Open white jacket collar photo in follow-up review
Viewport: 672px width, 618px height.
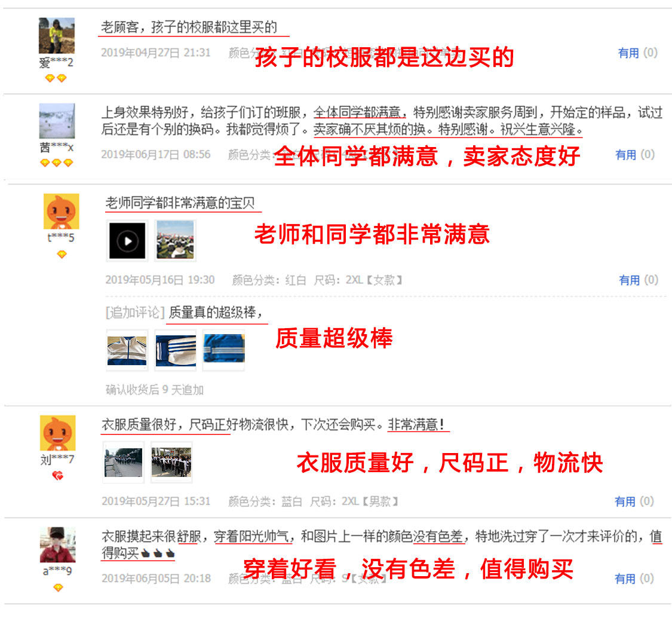pyautogui.click(x=127, y=350)
